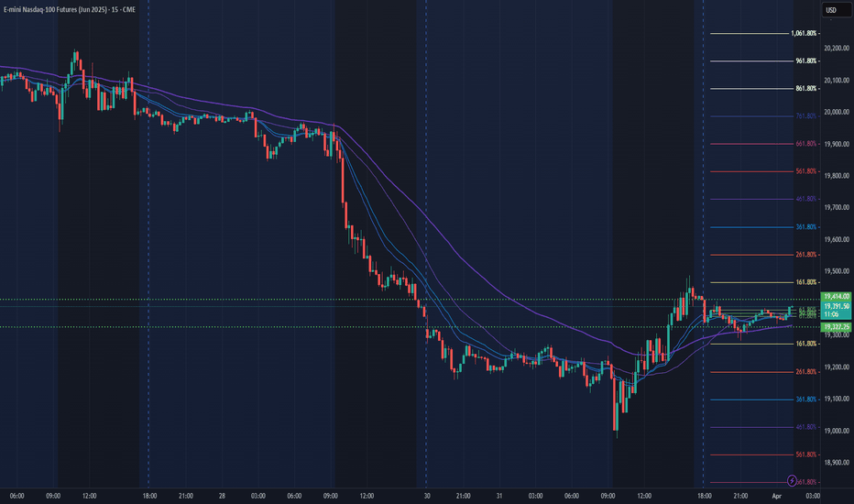854x504 pixels.
Task: Select the blue 761.80% Fibonacci level label
Action: [805, 116]
